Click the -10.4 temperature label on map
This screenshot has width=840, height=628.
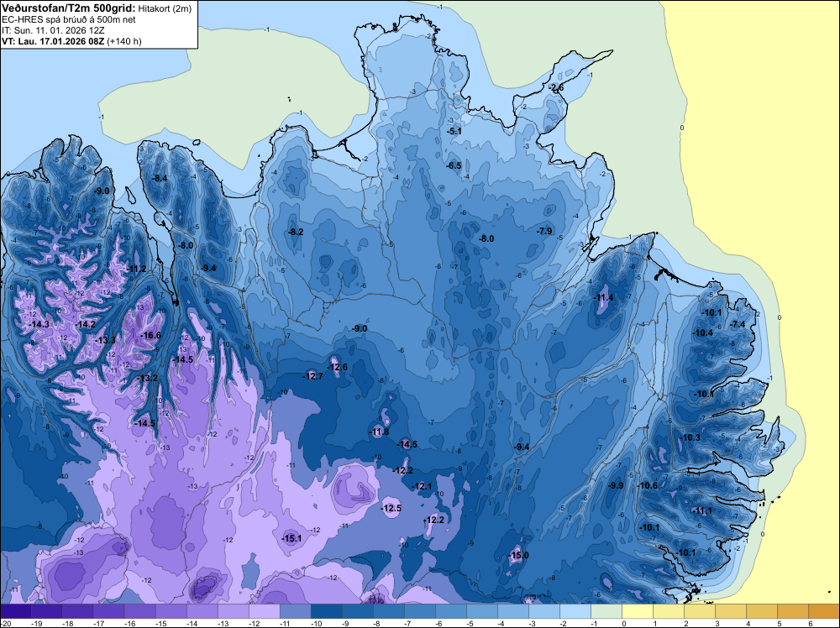click(x=703, y=333)
